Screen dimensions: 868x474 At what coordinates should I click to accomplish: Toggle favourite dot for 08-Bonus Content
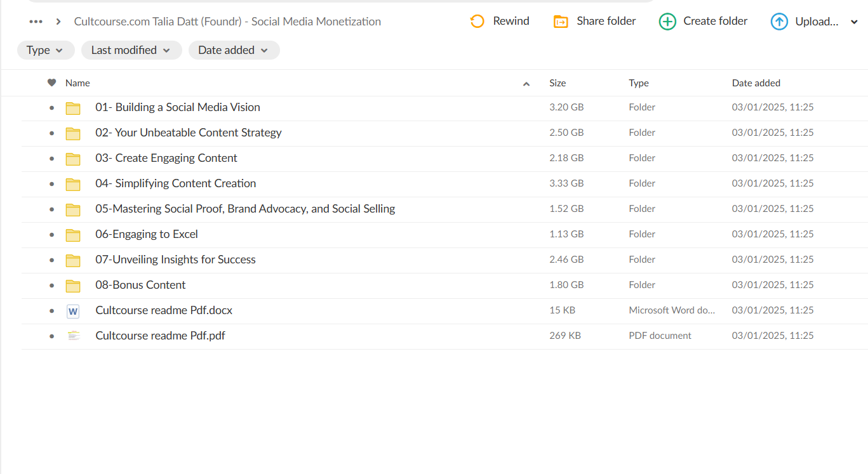click(x=52, y=286)
